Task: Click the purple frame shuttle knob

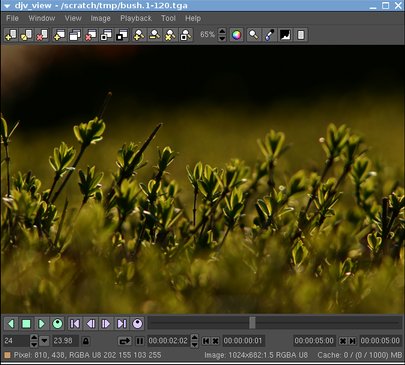Action: point(137,324)
